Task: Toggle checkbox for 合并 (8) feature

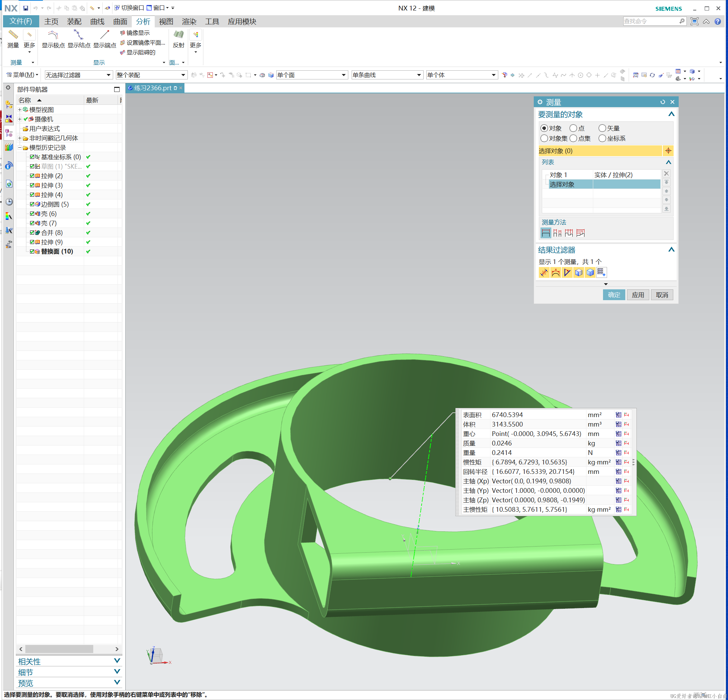Action: [32, 233]
